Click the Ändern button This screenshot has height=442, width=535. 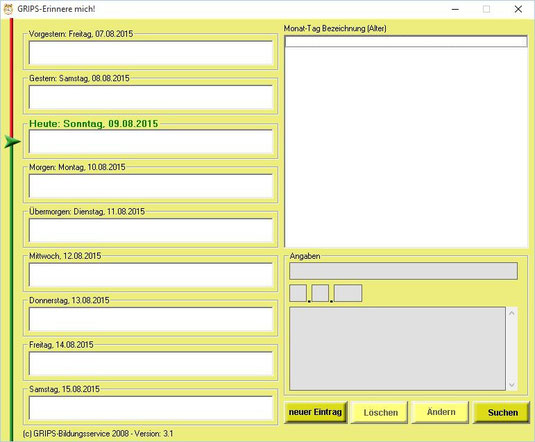coord(440,412)
